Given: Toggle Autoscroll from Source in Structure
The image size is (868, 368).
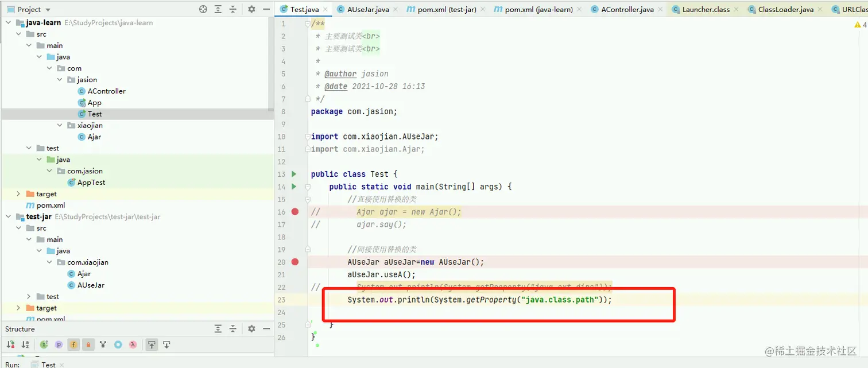Looking at the screenshot, I should click(166, 344).
